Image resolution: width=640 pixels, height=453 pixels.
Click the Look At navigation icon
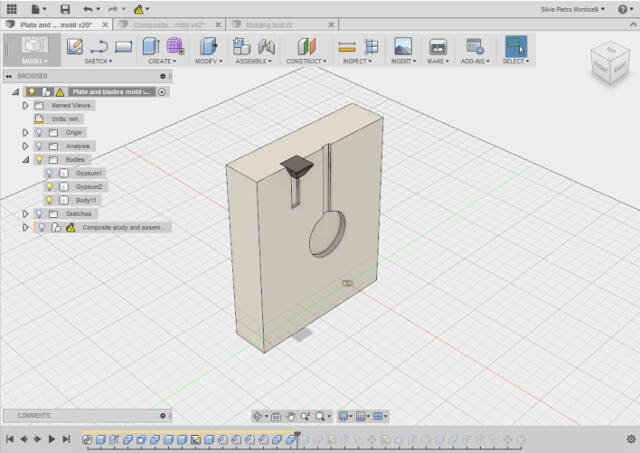pyautogui.click(x=276, y=416)
